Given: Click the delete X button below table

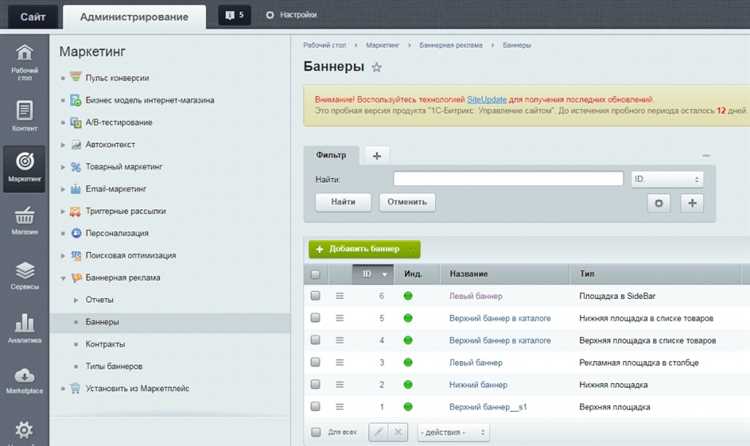Looking at the screenshot, I should point(398,433).
